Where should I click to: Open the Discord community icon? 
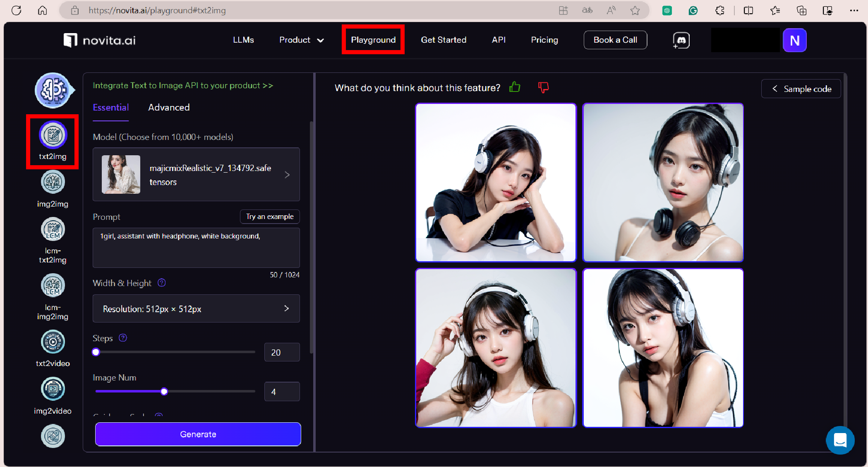[681, 40]
